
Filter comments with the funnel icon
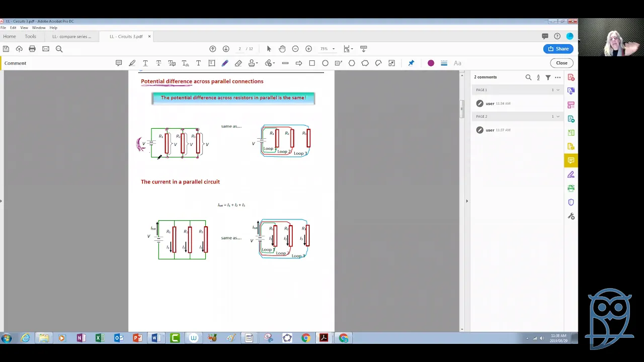548,77
